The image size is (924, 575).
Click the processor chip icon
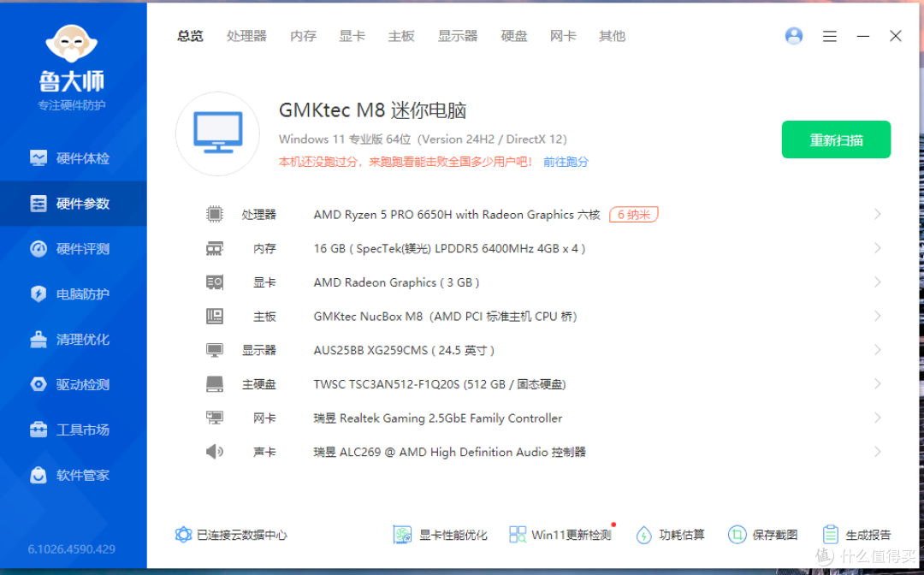(215, 215)
